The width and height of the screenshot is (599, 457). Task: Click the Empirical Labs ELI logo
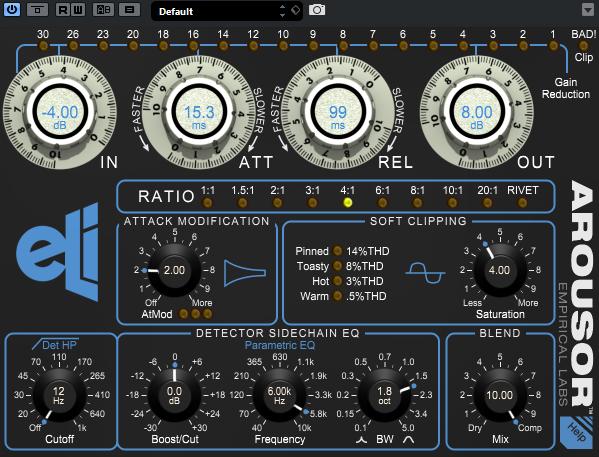(x=58, y=252)
